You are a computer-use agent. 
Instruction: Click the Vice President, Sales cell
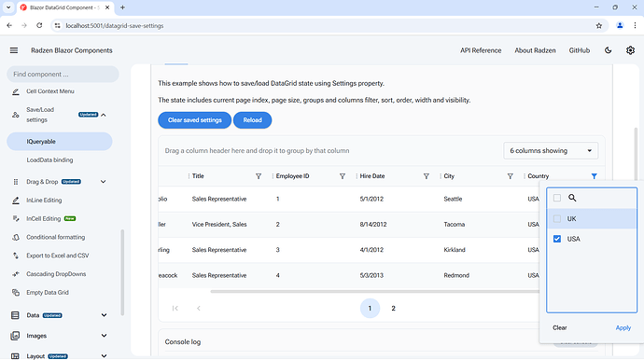tap(219, 225)
